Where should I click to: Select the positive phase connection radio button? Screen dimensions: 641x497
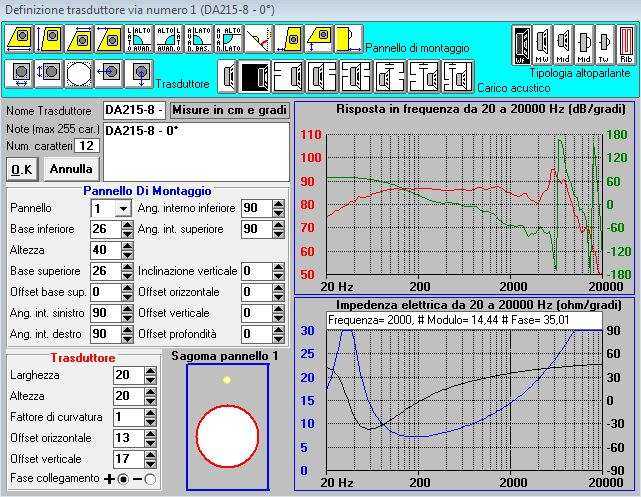pos(123,479)
